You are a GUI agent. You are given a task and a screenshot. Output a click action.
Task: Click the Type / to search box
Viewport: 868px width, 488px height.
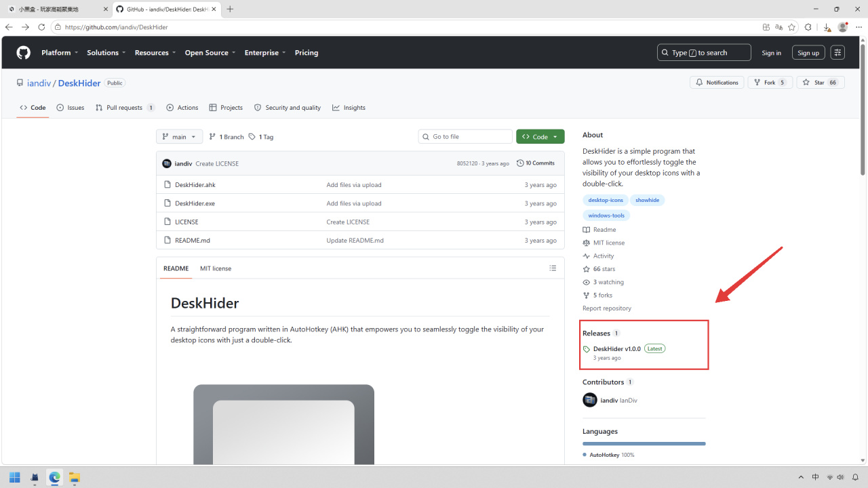click(704, 53)
